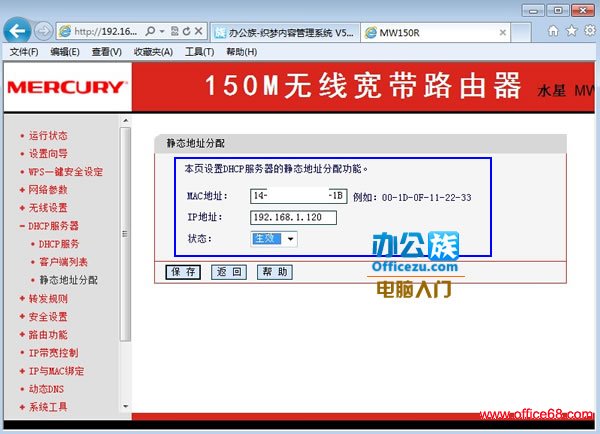The height and width of the screenshot is (434, 600).
Task: Click the MAC地址 input field
Action: pos(298,196)
